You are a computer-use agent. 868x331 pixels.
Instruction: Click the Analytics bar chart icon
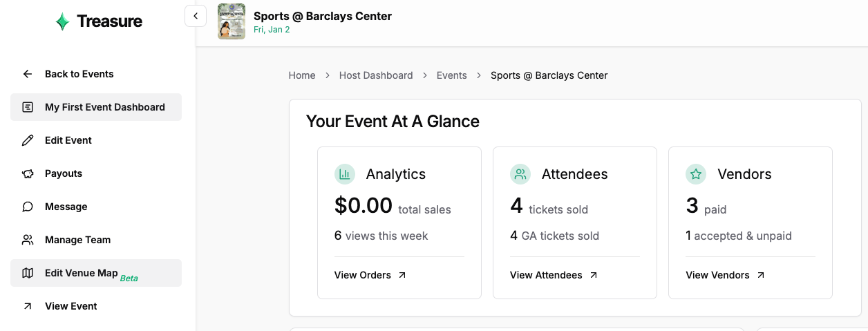pos(345,174)
